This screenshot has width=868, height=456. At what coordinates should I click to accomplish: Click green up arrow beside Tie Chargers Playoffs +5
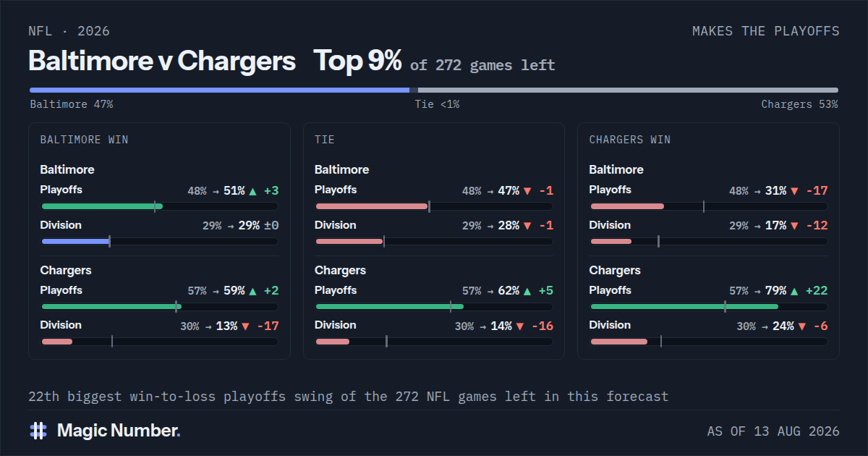[x=527, y=291]
